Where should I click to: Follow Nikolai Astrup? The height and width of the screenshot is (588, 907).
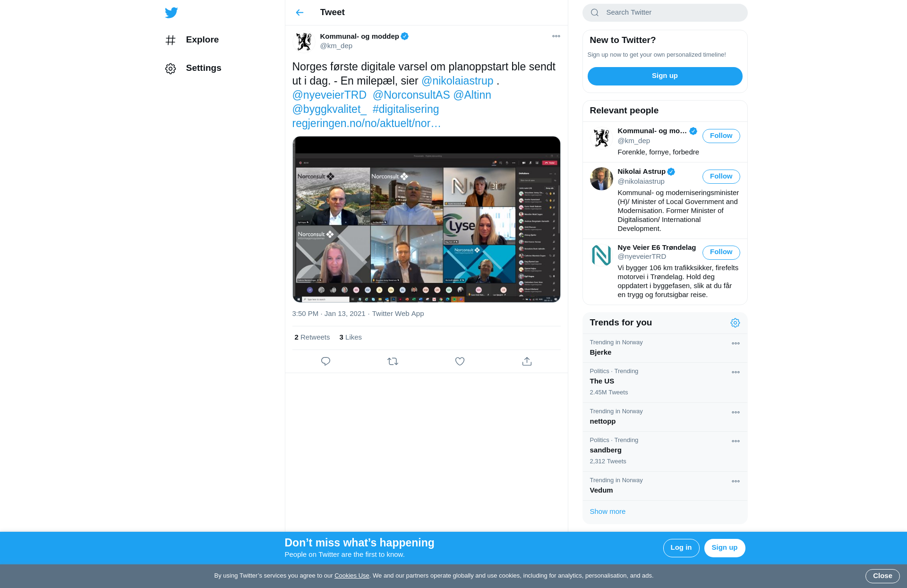(x=721, y=177)
